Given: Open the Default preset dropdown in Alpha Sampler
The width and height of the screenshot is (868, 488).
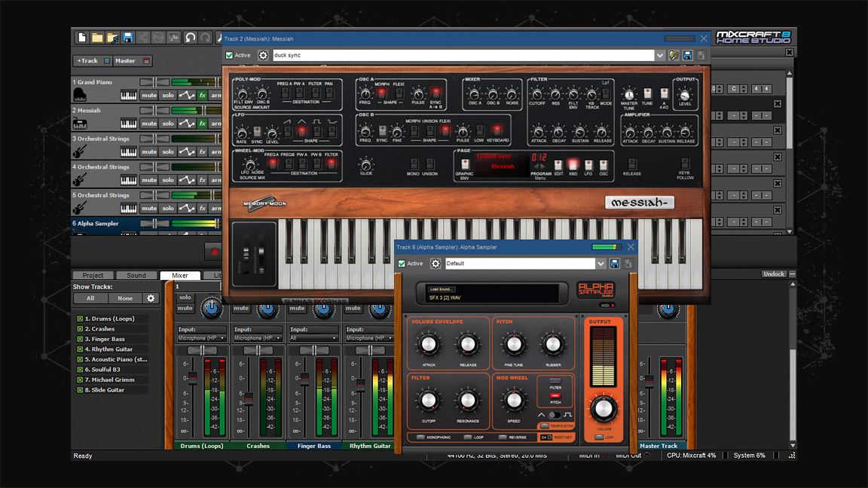Looking at the screenshot, I should [x=601, y=263].
